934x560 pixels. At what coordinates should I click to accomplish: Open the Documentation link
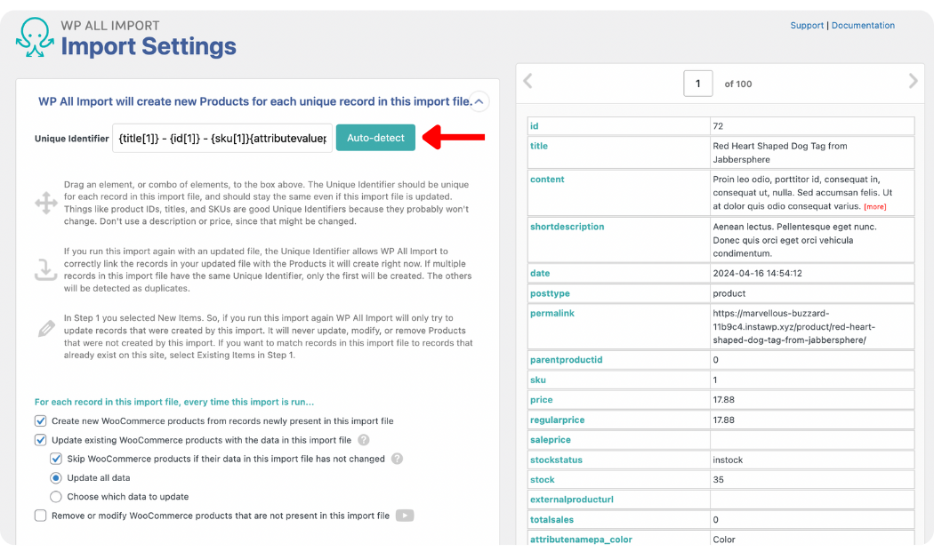[x=863, y=26]
